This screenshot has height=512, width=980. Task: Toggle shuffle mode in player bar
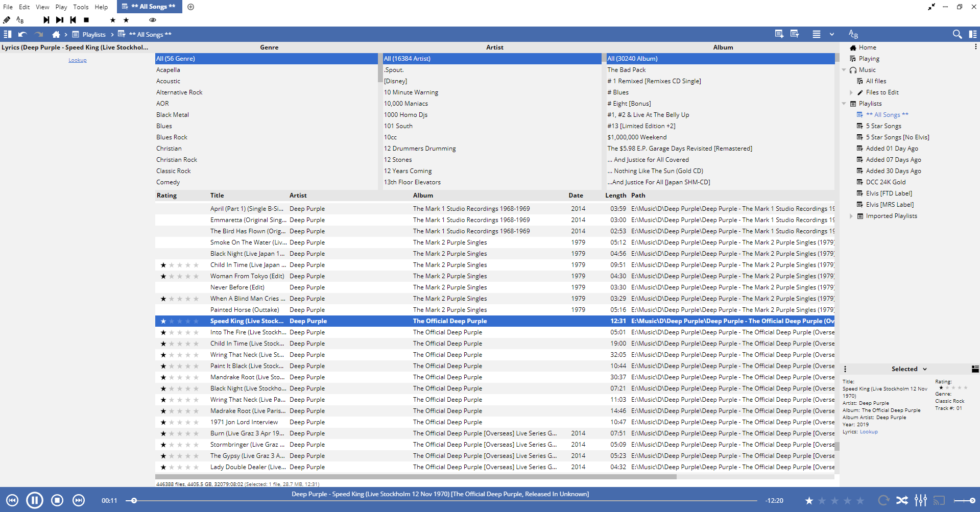pos(902,500)
